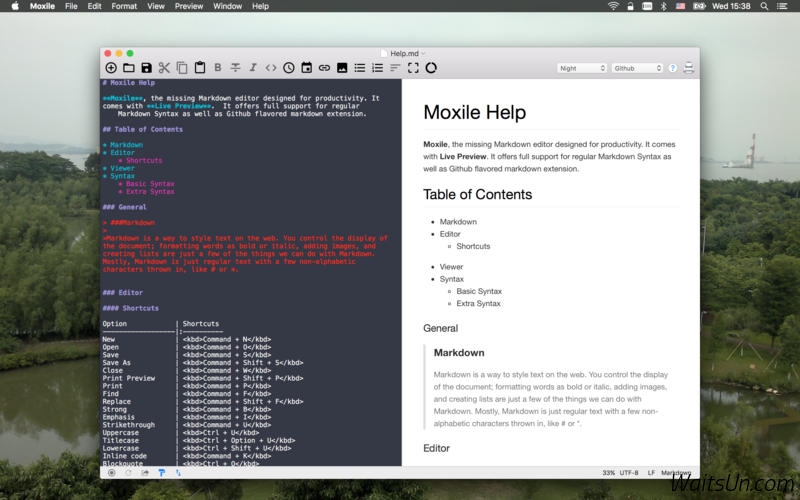Insert an image with picture icon
The width and height of the screenshot is (800, 500).
(x=342, y=68)
